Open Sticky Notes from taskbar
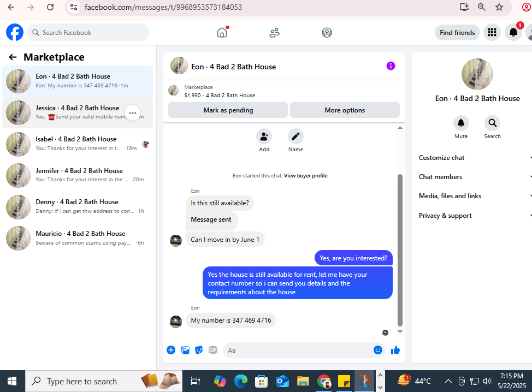This screenshot has height=392, width=532. [344, 382]
